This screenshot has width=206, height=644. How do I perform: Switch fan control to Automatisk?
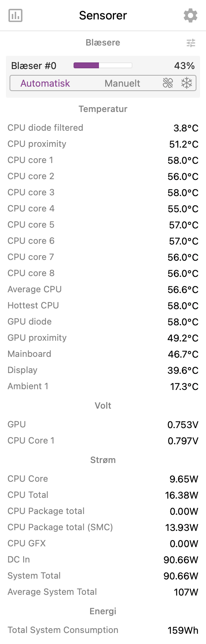[45, 83]
